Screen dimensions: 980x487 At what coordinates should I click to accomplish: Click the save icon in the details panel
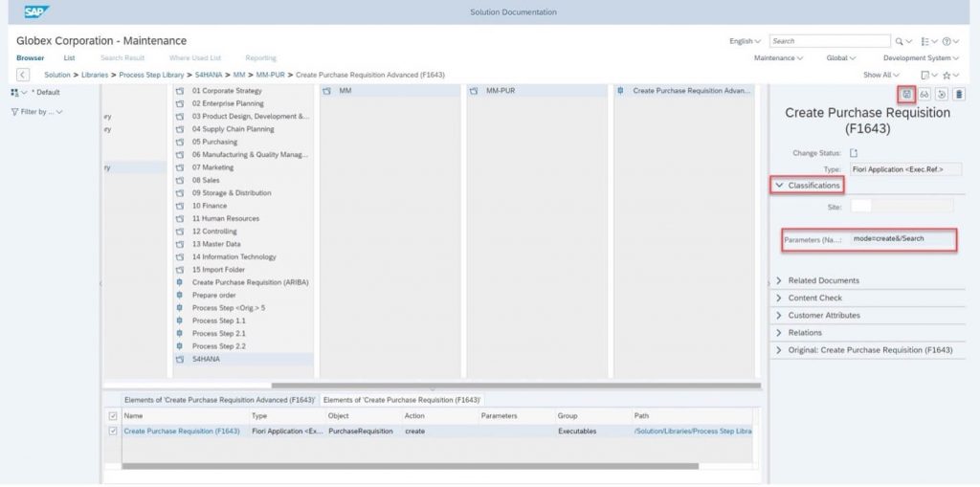[x=907, y=95]
